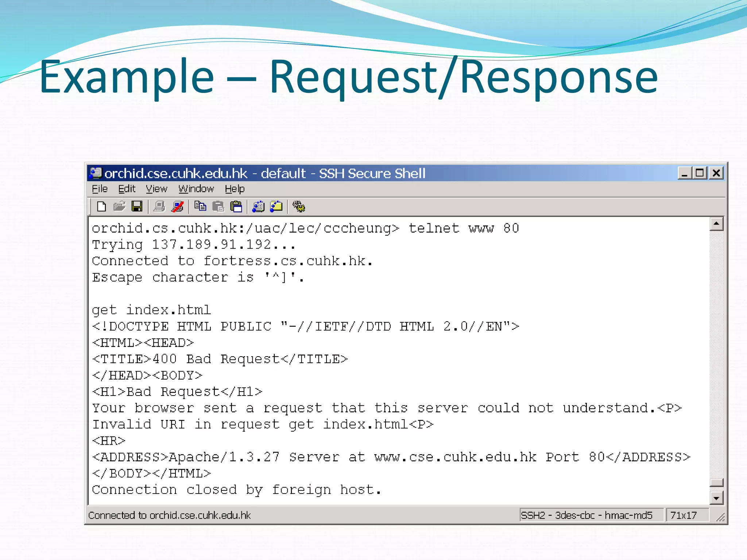Screen dimensions: 747x560
Task: Click the New Terminal Window toolbar icon
Action: pos(259,207)
